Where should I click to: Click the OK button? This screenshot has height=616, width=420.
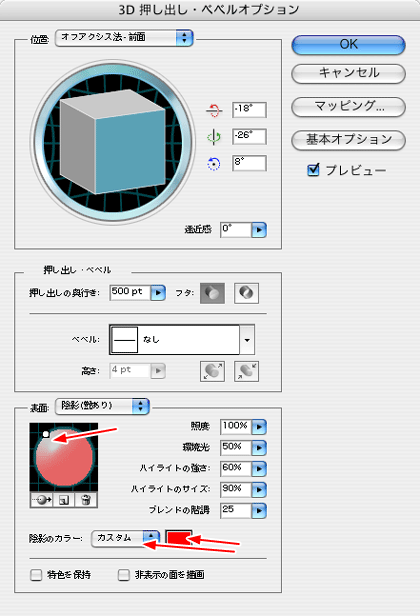tap(348, 44)
